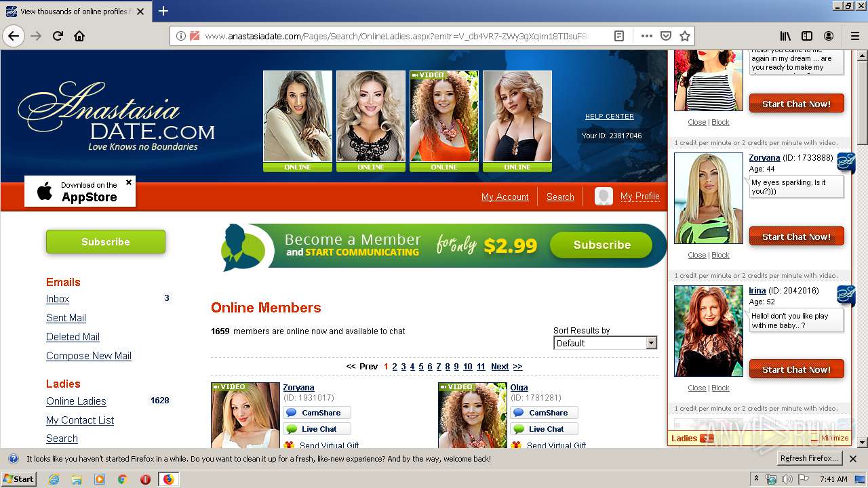Viewport: 868px width, 488px height.
Task: Click the third header lady thumbnail with VIDEO tag
Action: point(444,117)
